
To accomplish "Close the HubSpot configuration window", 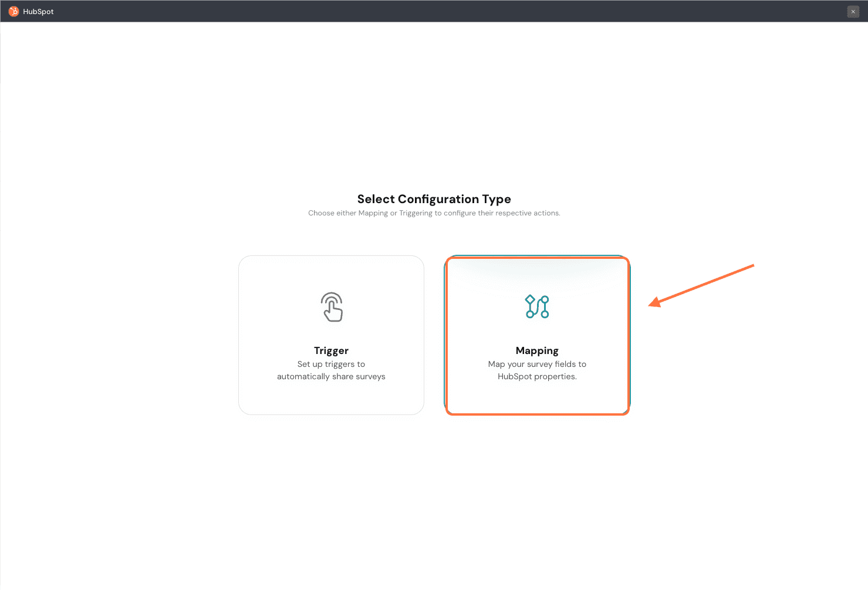I will click(x=853, y=12).
